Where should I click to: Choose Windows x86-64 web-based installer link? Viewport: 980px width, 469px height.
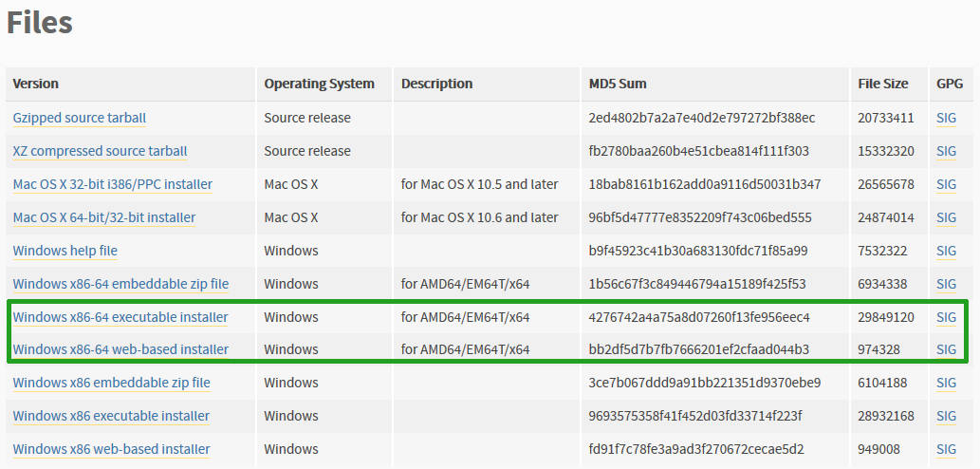pyautogui.click(x=120, y=349)
